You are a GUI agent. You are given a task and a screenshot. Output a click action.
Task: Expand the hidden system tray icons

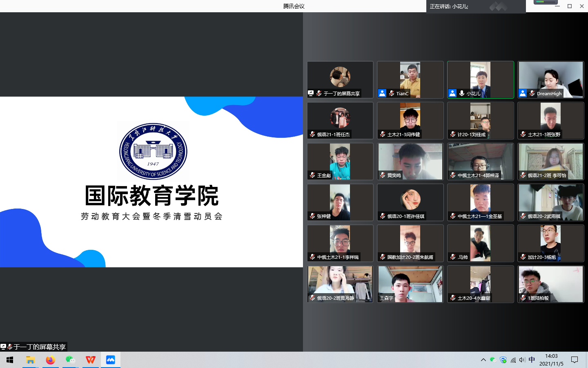(x=483, y=360)
